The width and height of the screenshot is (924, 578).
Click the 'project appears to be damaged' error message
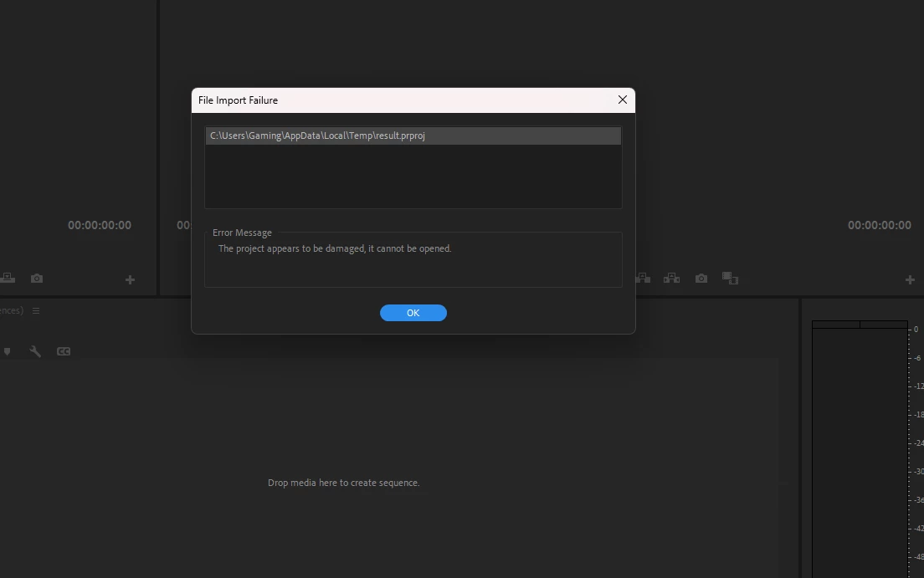[335, 248]
